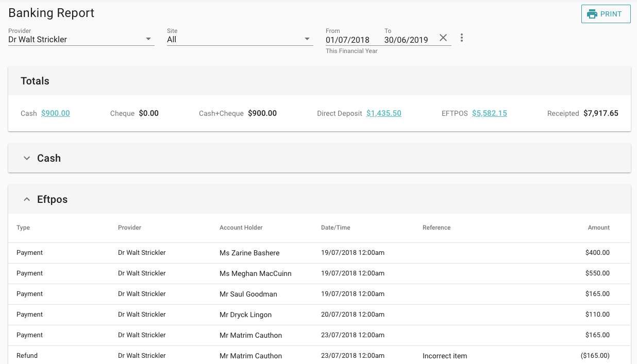This screenshot has width=637, height=364.
Task: Select the Refund row for Matrim Cauthon
Action: point(250,356)
